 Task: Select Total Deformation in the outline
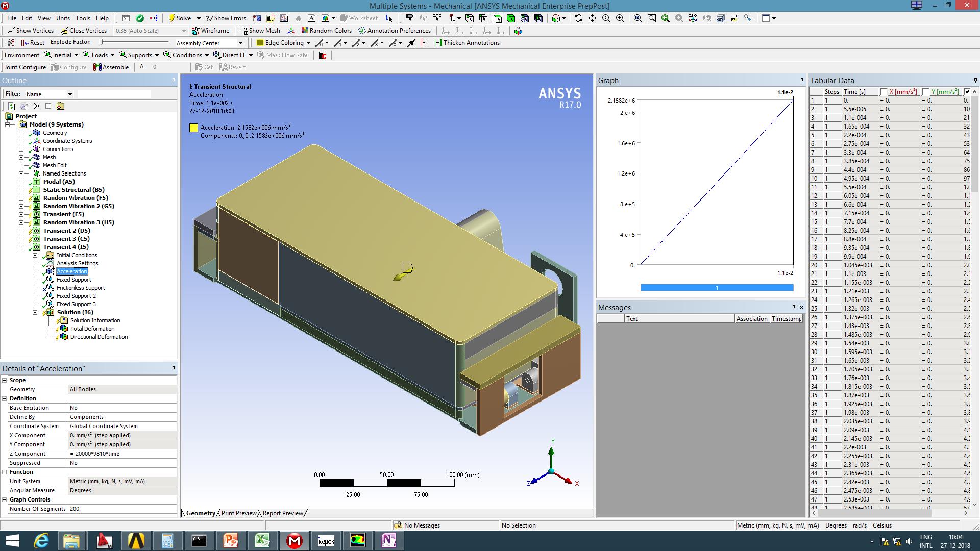pyautogui.click(x=92, y=329)
